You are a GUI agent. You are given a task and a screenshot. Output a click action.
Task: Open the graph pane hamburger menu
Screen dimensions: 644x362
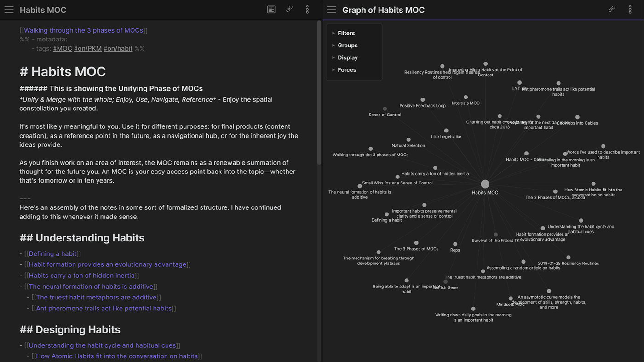(x=331, y=9)
